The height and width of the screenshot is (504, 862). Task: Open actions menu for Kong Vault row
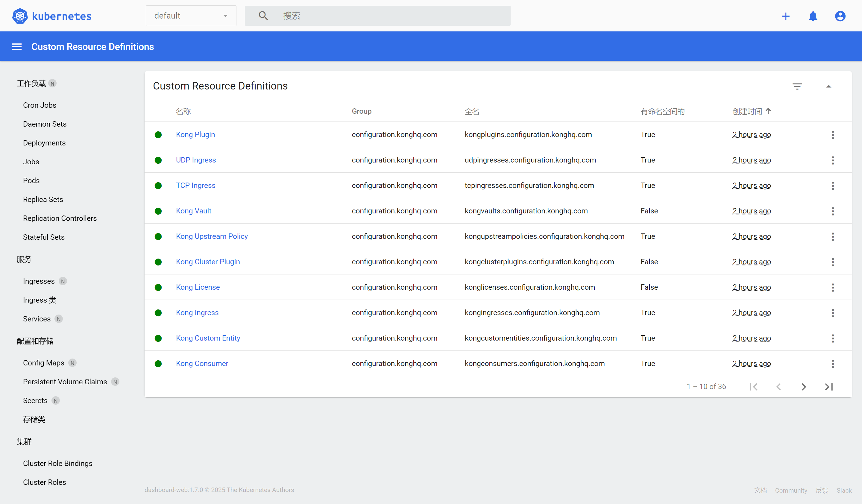coord(833,211)
